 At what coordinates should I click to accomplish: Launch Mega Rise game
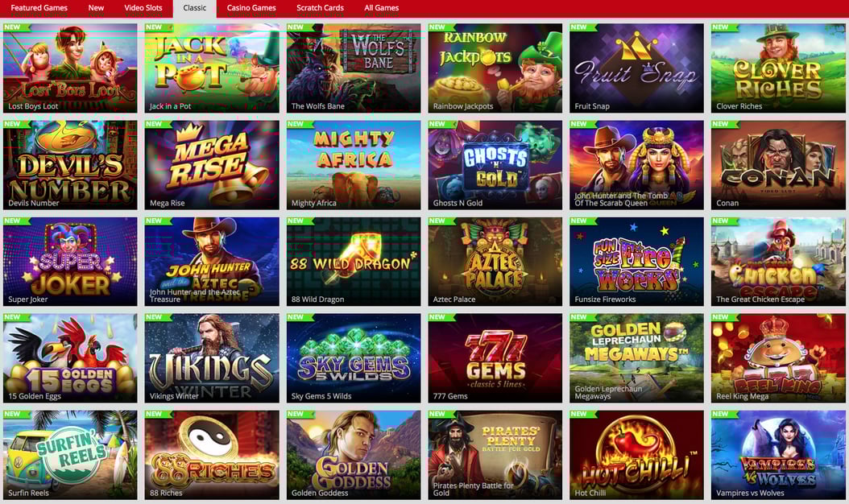(212, 165)
